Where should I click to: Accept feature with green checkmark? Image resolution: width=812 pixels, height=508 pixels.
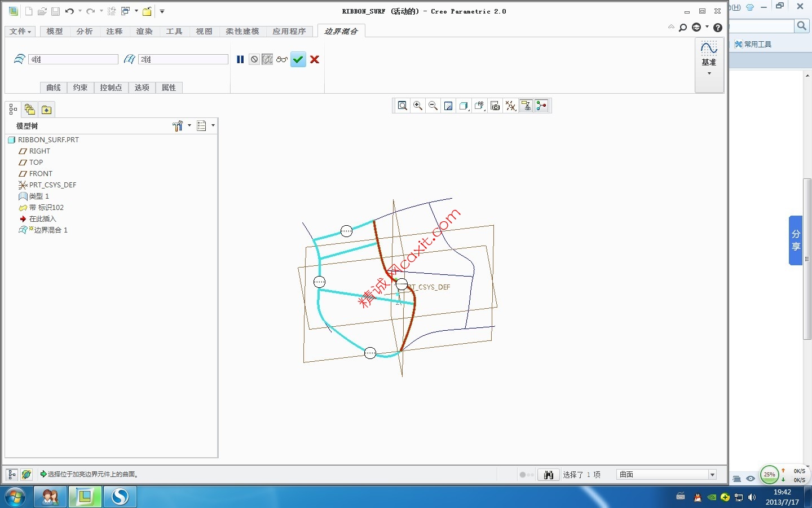point(298,59)
